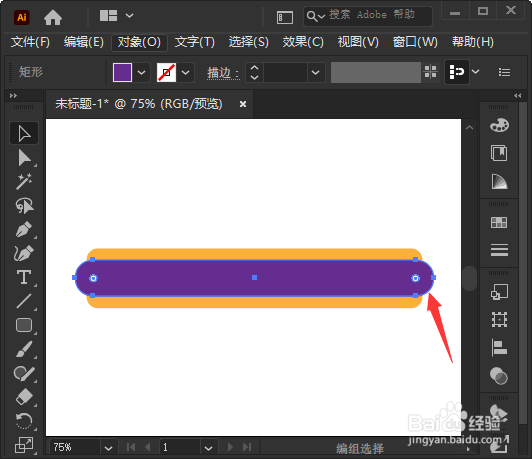Select the Pen tool
532x459 pixels.
(24, 229)
